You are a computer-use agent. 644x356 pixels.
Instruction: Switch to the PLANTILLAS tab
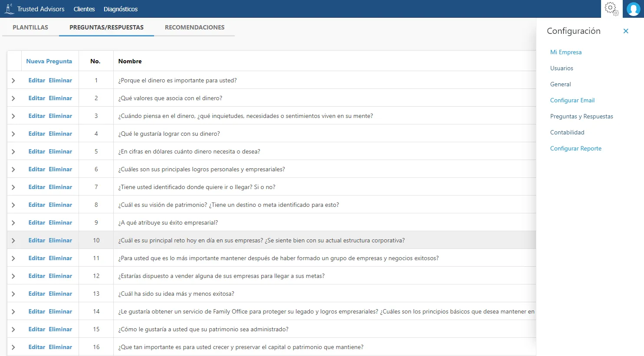point(30,27)
